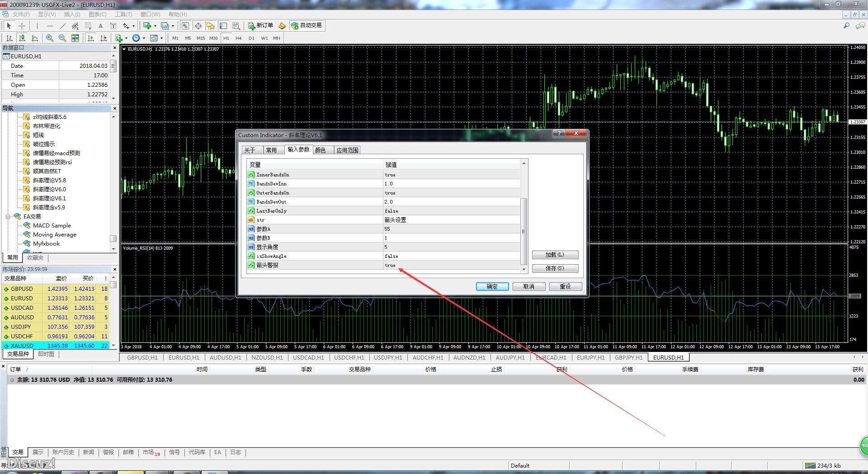Click the search magnifier at top right
This screenshot has height=474, width=868.
pos(846,26)
